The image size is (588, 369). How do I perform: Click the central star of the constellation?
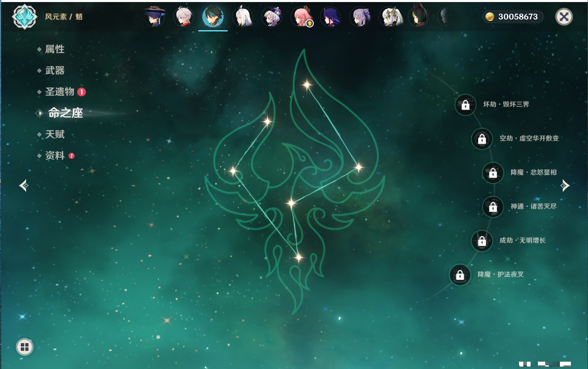click(x=291, y=203)
